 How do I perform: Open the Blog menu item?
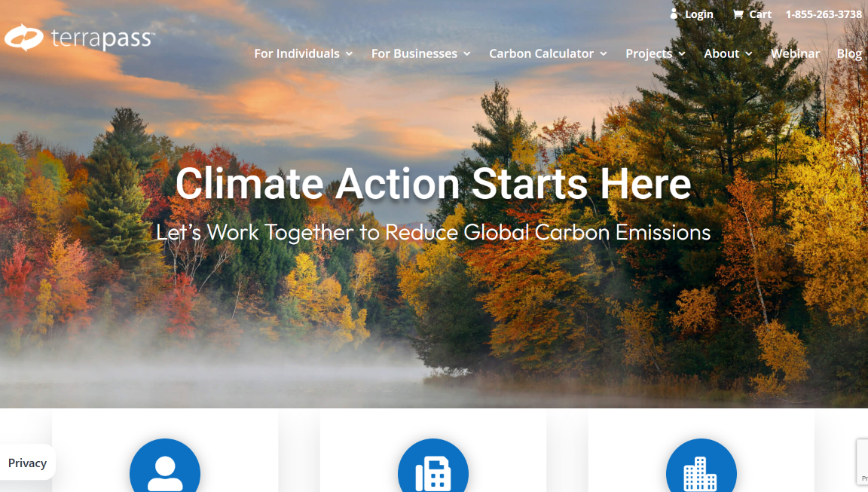pyautogui.click(x=849, y=53)
